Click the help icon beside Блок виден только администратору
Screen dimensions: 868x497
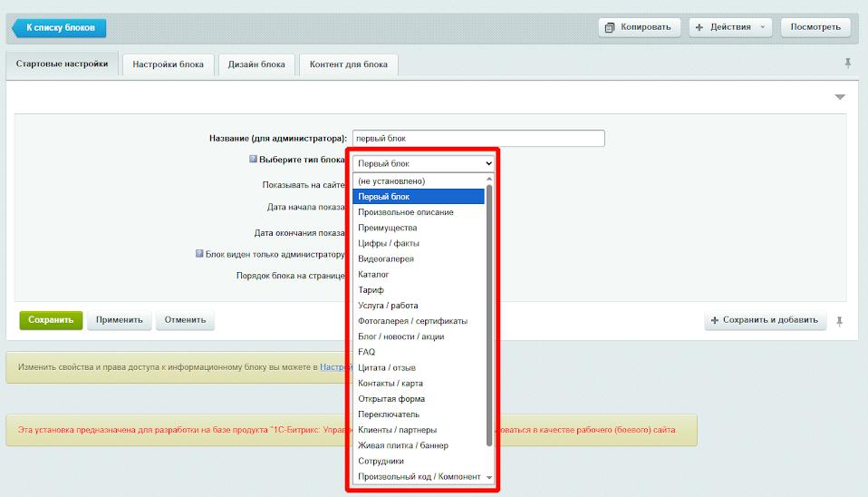pyautogui.click(x=200, y=254)
